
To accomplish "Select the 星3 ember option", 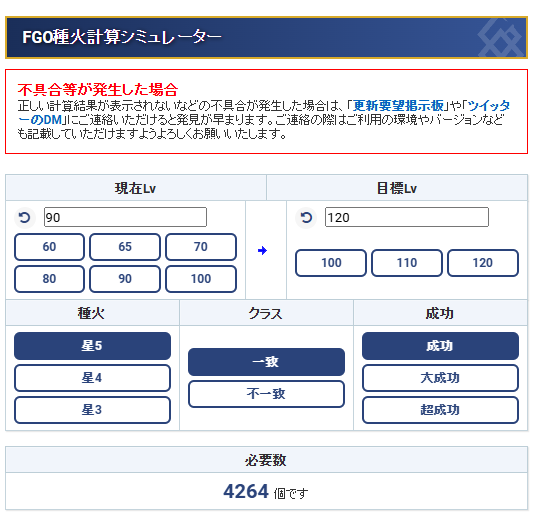I will click(92, 410).
